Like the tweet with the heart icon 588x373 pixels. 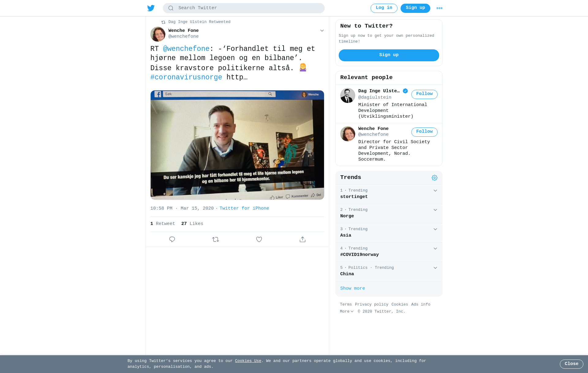[x=259, y=239]
